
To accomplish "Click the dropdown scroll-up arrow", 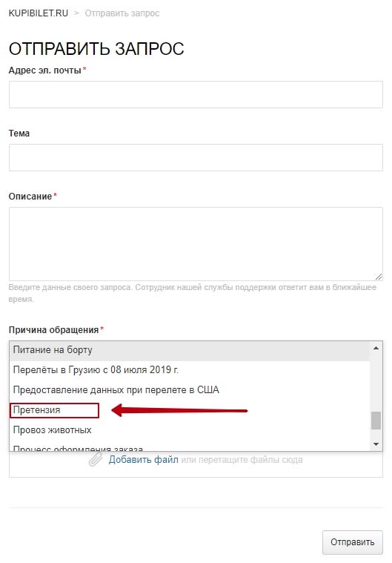I will (376, 348).
